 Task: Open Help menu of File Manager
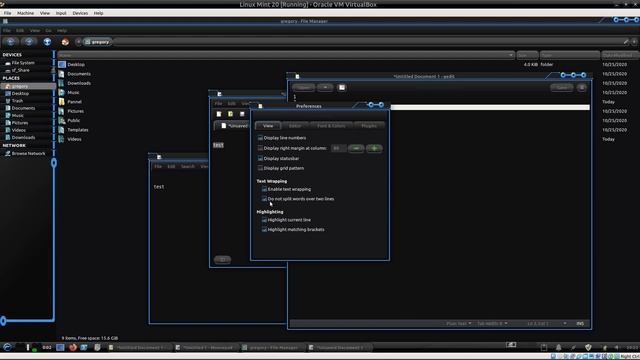click(62, 31)
